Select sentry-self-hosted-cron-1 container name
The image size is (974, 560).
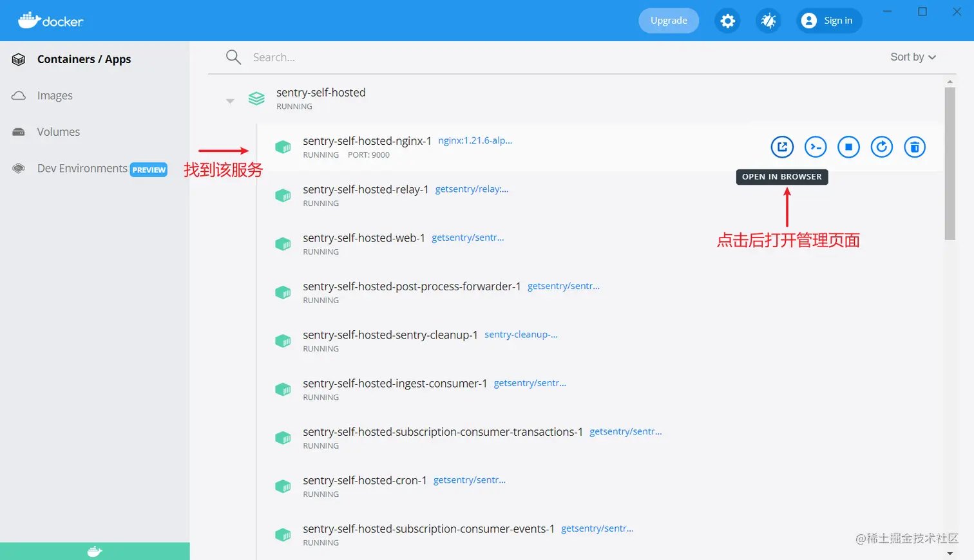[x=365, y=481]
